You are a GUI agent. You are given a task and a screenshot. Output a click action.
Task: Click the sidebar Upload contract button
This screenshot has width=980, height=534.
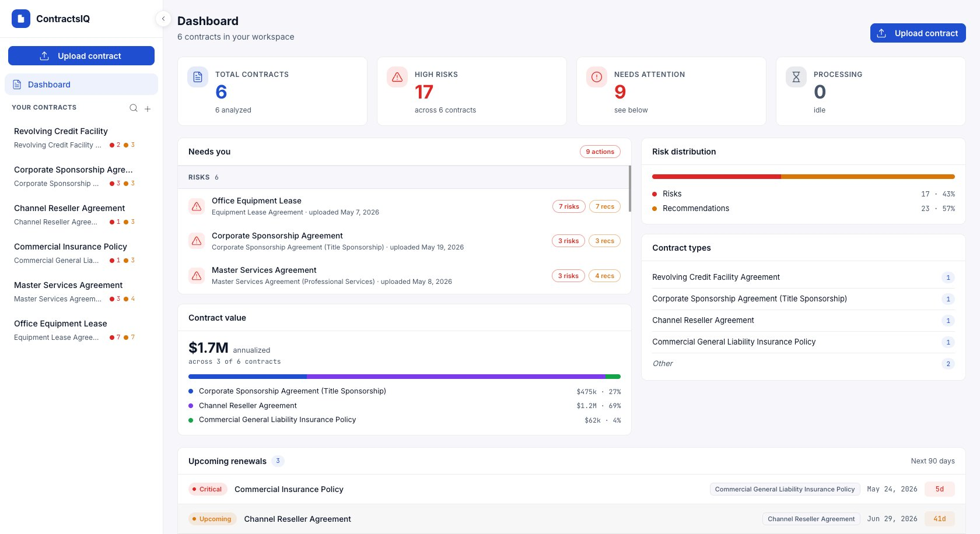[81, 56]
